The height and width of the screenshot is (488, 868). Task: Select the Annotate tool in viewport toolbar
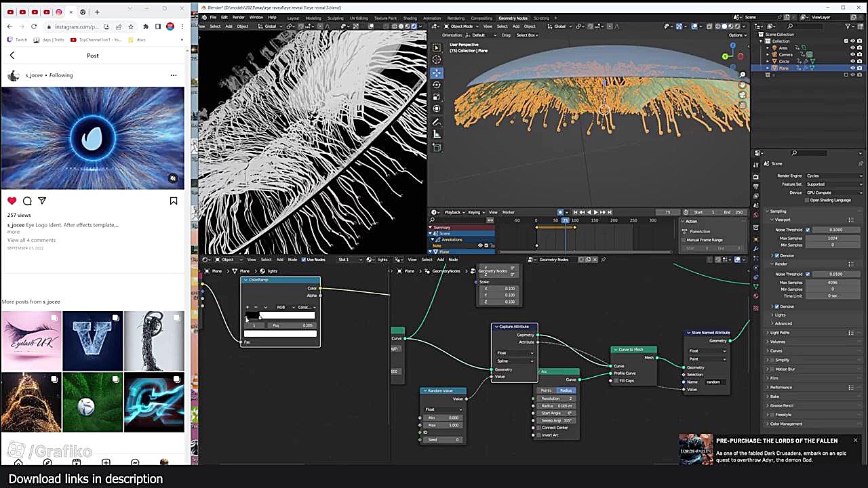[437, 123]
